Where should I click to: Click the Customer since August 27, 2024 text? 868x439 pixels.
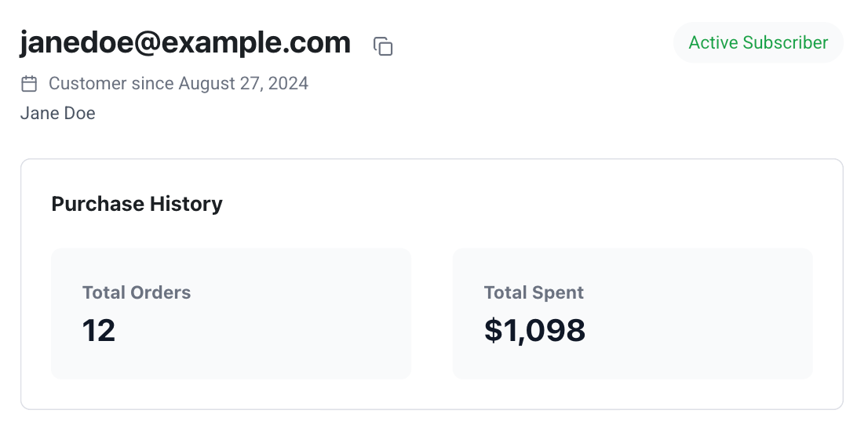[x=178, y=84]
